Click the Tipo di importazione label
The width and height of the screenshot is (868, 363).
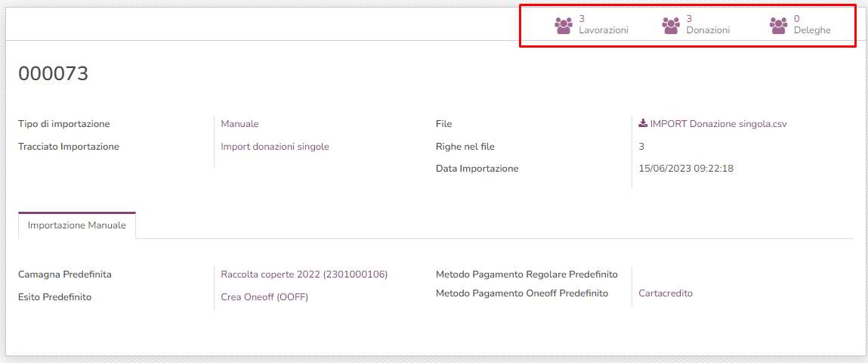coord(64,124)
